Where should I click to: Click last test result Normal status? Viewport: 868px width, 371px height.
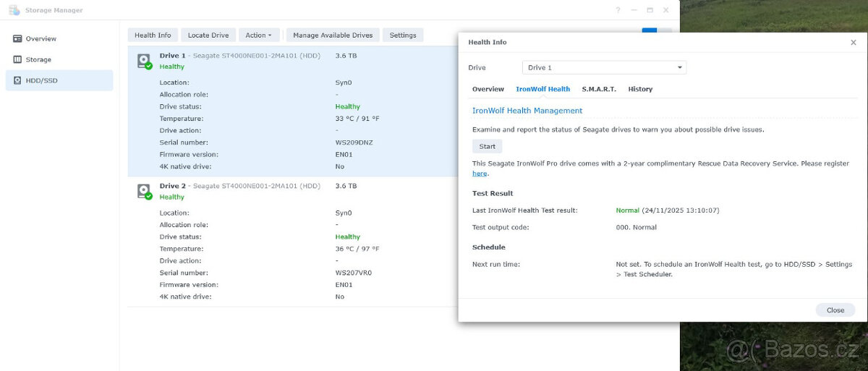coord(628,210)
